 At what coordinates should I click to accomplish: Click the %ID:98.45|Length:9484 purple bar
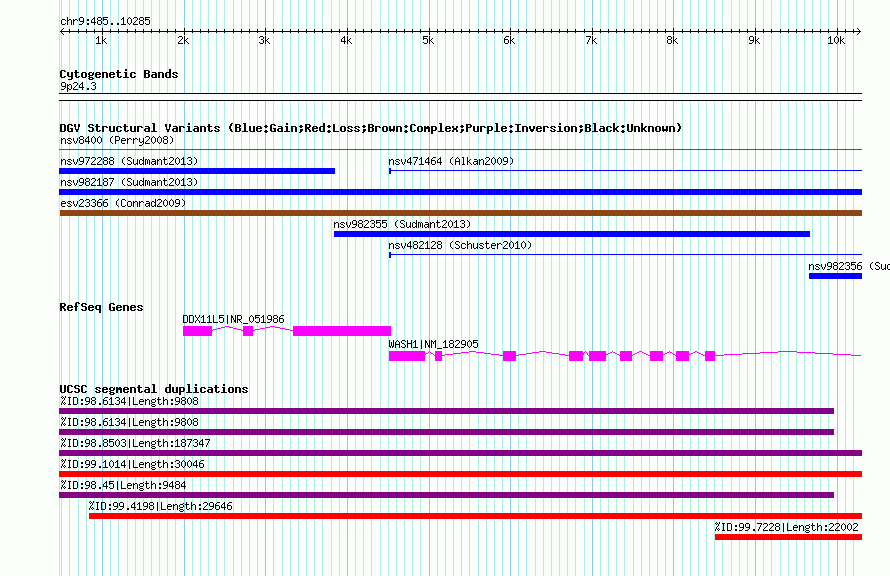pos(447,495)
